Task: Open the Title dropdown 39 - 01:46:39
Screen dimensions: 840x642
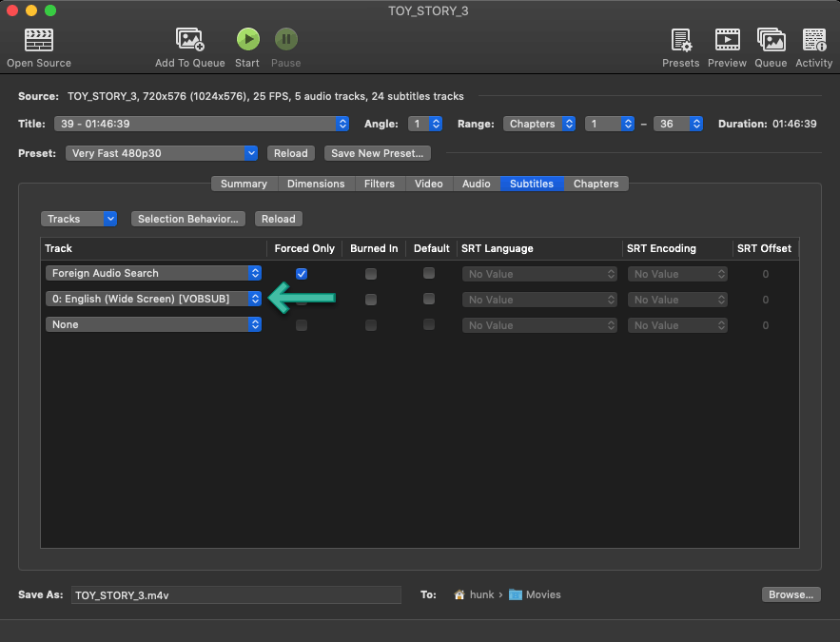Action: coord(202,124)
